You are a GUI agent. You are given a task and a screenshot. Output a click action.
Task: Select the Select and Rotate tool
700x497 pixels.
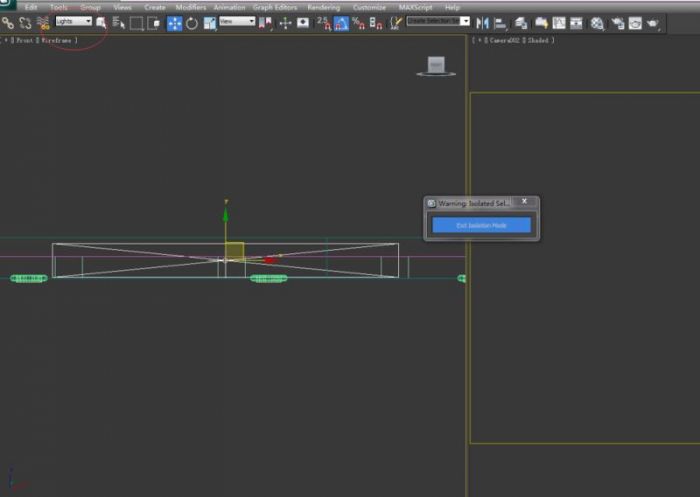click(191, 22)
